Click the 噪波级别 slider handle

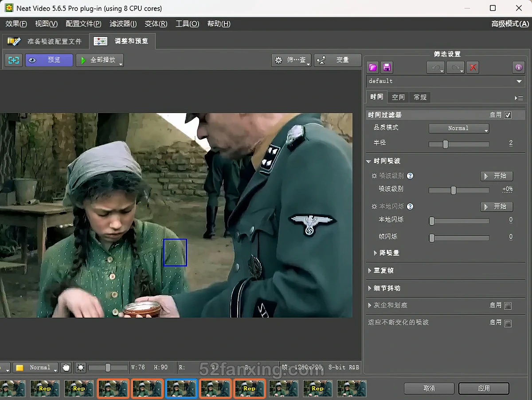453,190
